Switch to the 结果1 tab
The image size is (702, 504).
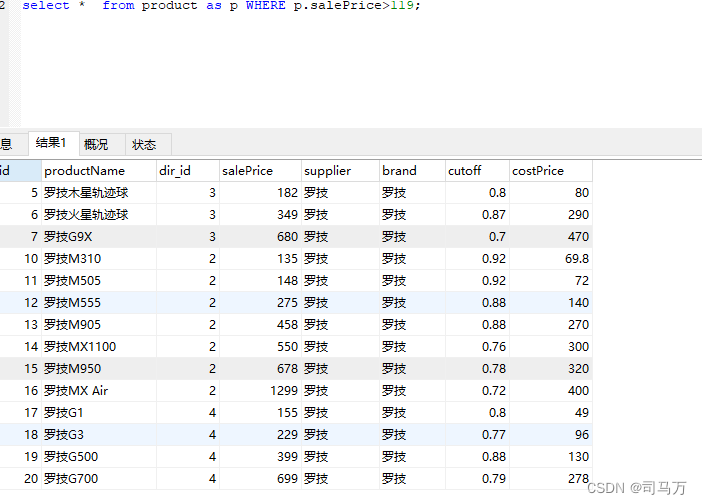click(x=54, y=144)
